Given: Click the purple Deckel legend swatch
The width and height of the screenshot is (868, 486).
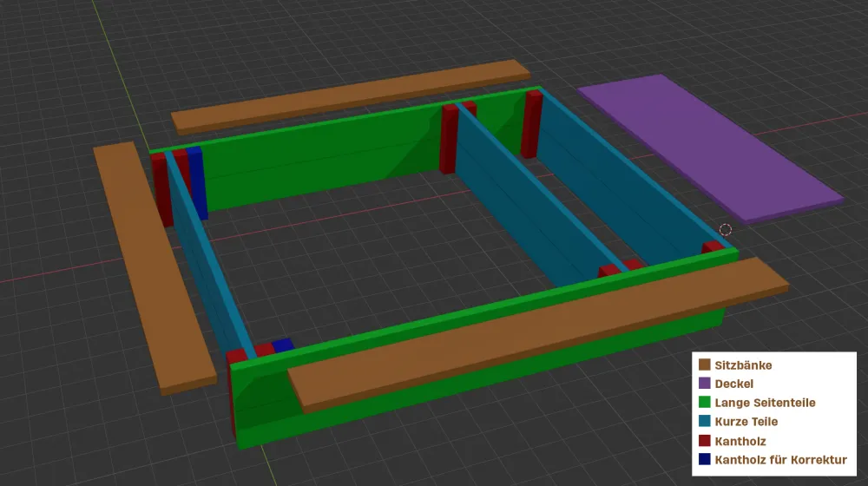Looking at the screenshot, I should (x=704, y=383).
